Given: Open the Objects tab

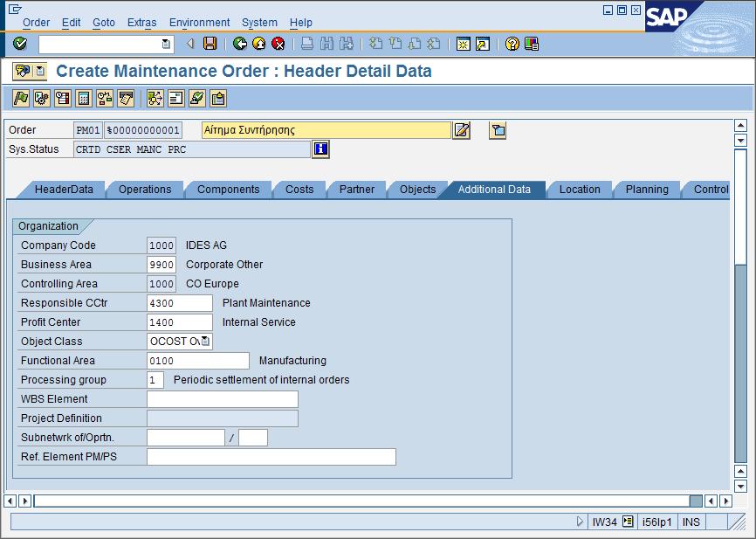Looking at the screenshot, I should 417,190.
